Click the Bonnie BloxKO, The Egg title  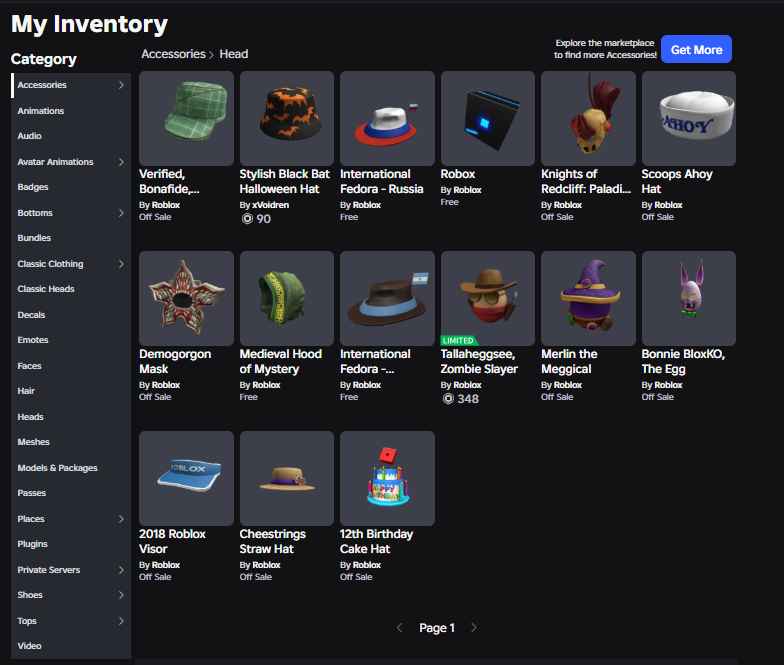(x=683, y=362)
